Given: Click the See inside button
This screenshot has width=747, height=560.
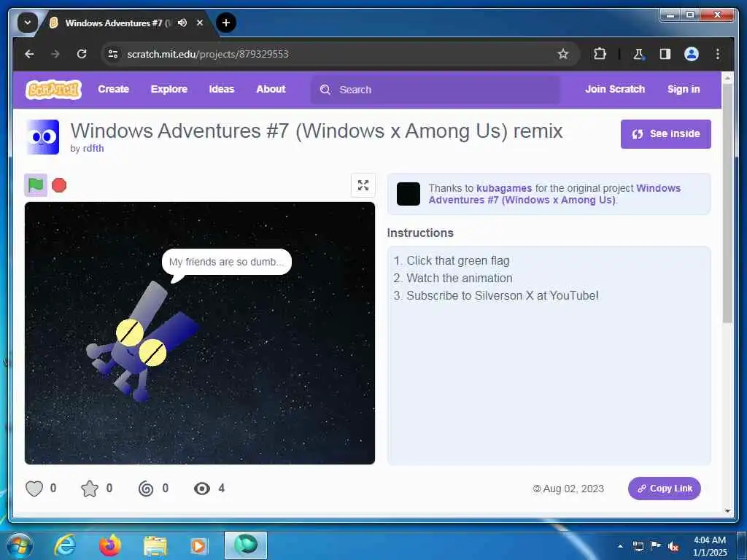Looking at the screenshot, I should pos(665,134).
